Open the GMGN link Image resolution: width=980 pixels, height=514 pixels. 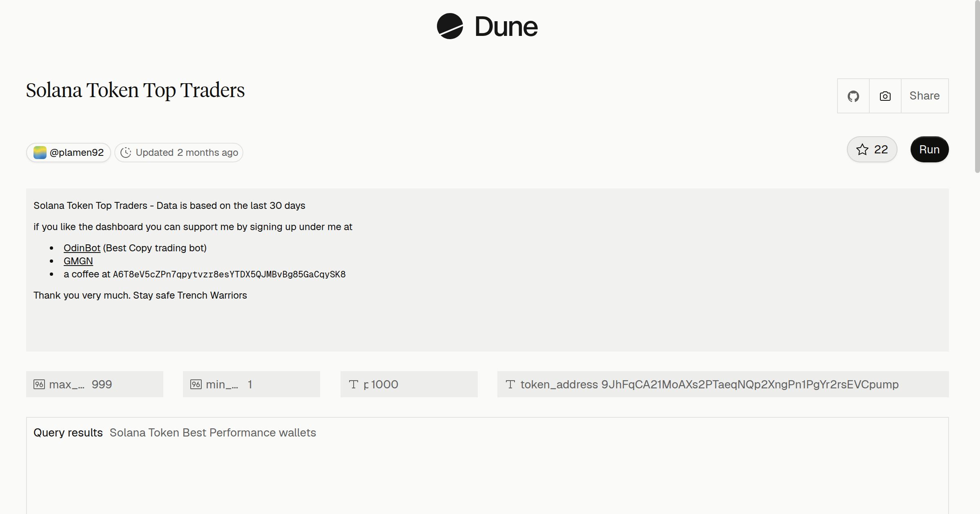point(78,261)
